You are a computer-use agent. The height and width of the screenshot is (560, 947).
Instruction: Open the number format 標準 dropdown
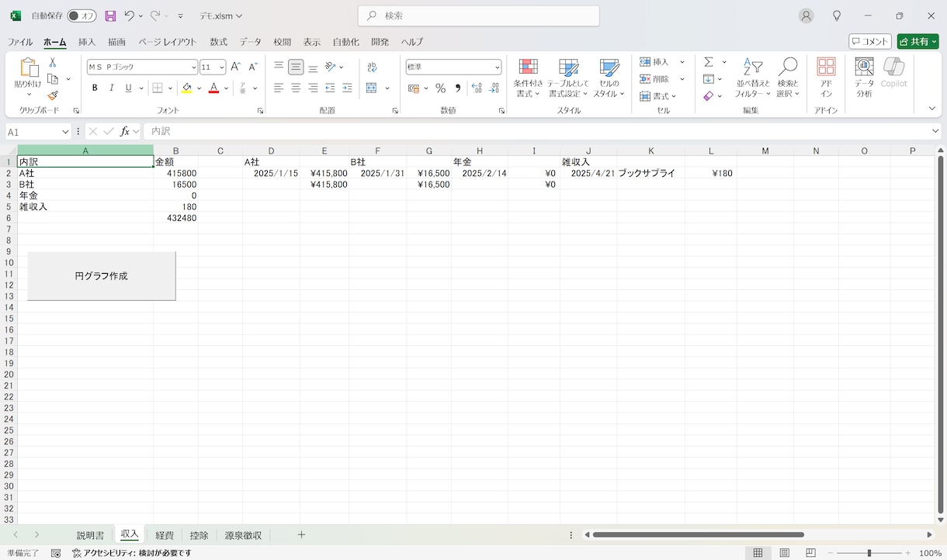[498, 67]
